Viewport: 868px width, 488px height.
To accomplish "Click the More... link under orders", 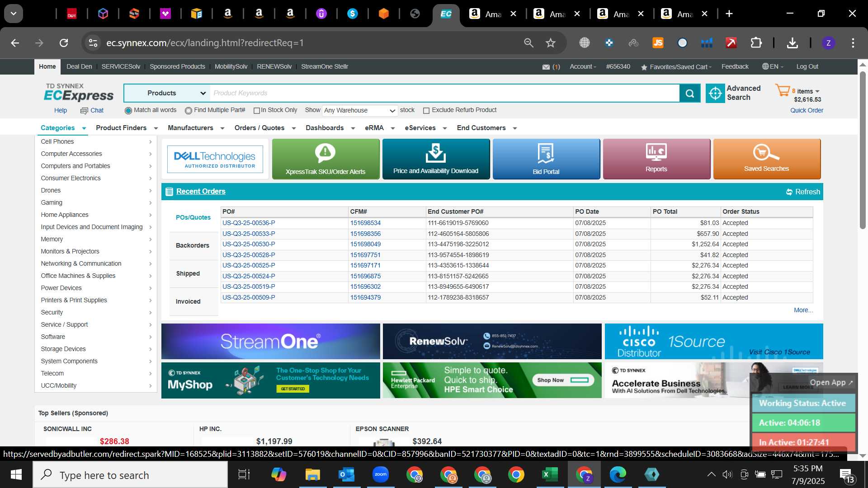I will click(803, 310).
